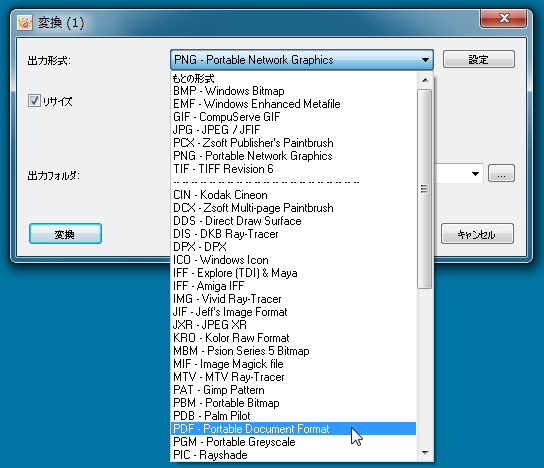The image size is (544, 468).
Task: Click the list scrollbar down arrow
Action: pos(425,452)
